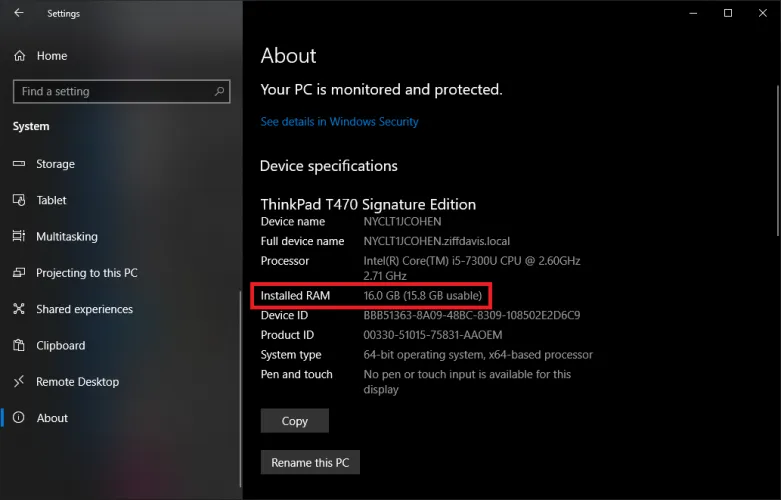Click the Multitasking icon

[18, 237]
